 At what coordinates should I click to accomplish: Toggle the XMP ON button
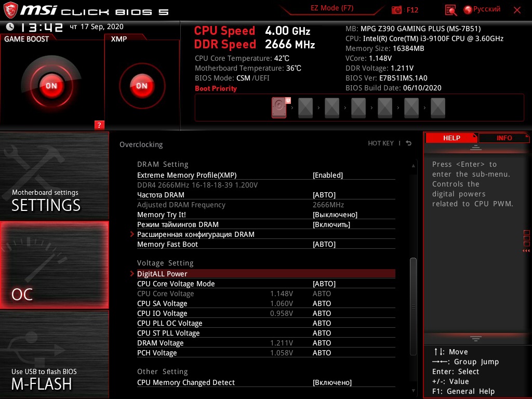(142, 86)
